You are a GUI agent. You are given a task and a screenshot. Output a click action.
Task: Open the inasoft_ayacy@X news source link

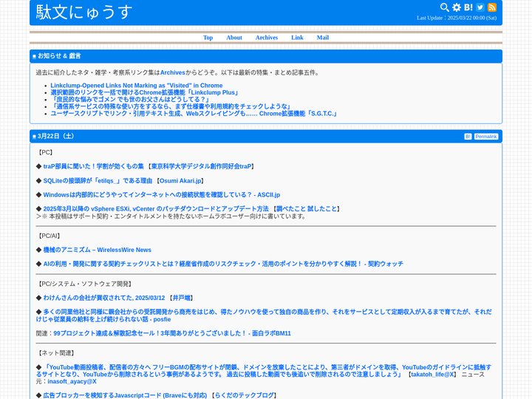(x=72, y=382)
